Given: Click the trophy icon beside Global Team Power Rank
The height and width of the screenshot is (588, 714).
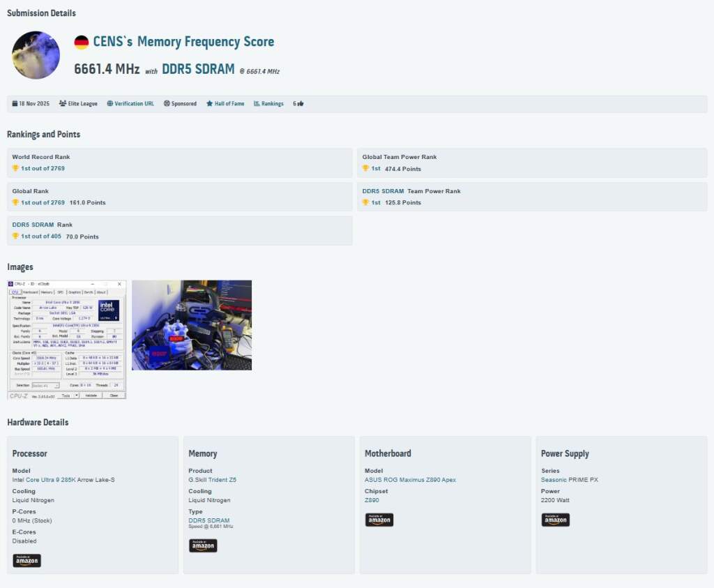Looking at the screenshot, I should click(367, 169).
